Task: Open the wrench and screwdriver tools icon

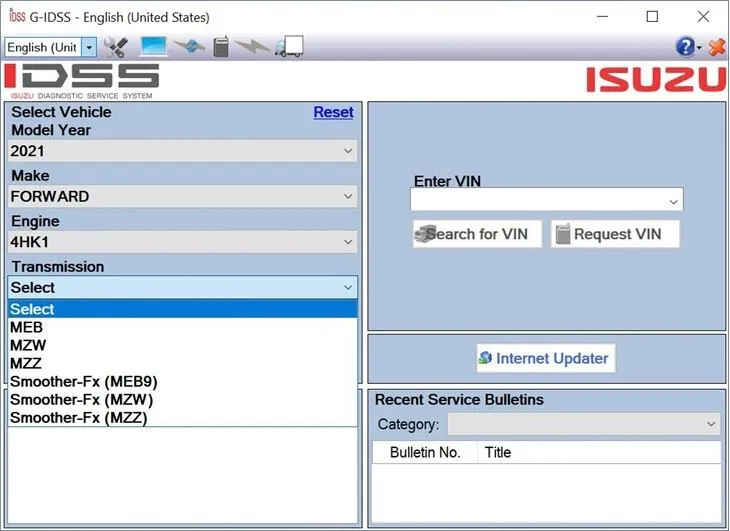Action: pos(115,47)
